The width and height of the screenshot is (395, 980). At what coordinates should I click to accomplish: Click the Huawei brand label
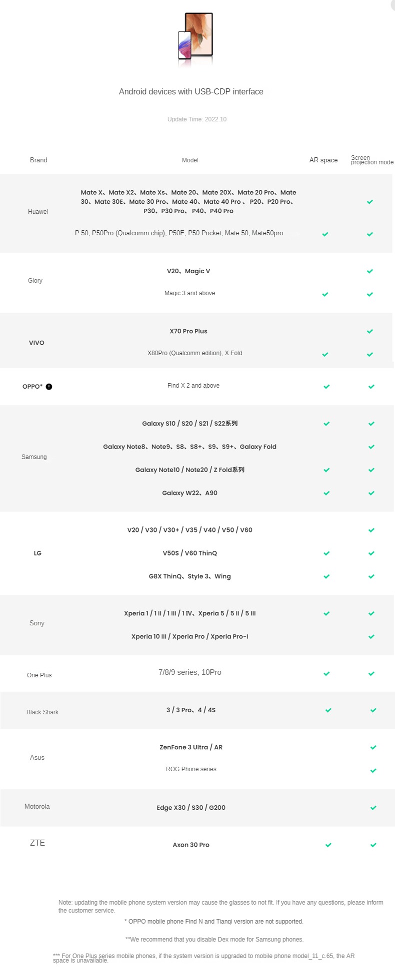tap(38, 212)
